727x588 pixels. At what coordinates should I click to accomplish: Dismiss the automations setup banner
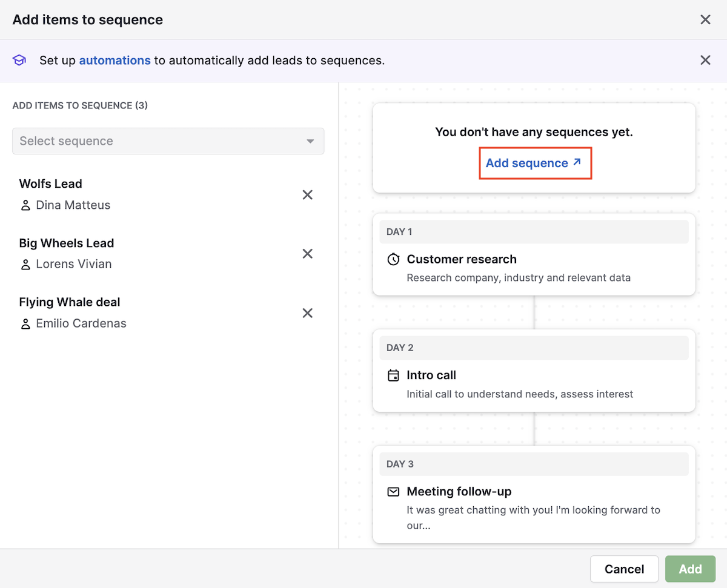click(x=705, y=60)
